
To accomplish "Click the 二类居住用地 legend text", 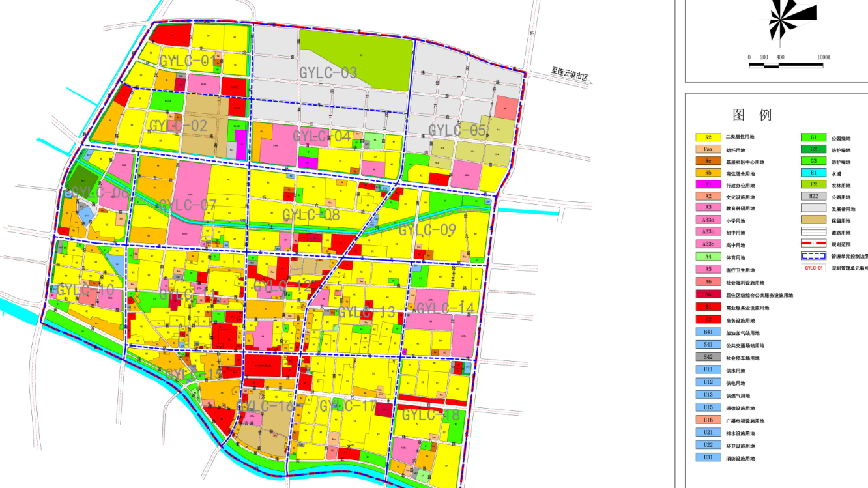I will (x=740, y=137).
